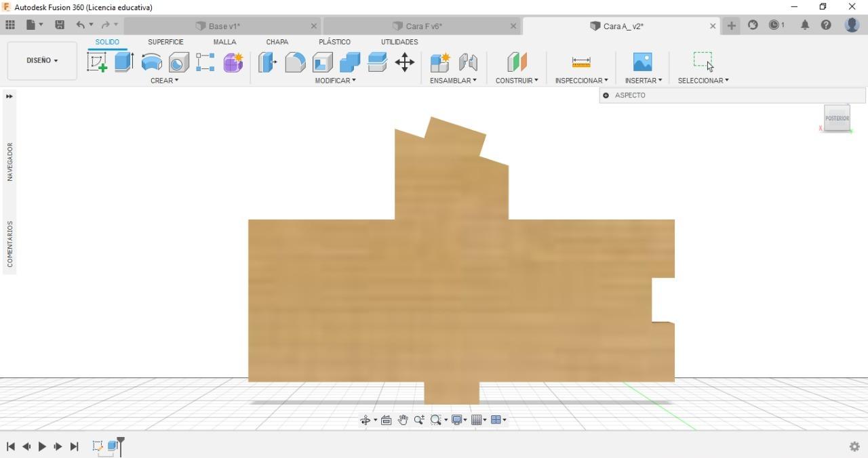Screen dimensions: 868x458
Task: Close the Cara F v6 tab
Action: click(513, 26)
